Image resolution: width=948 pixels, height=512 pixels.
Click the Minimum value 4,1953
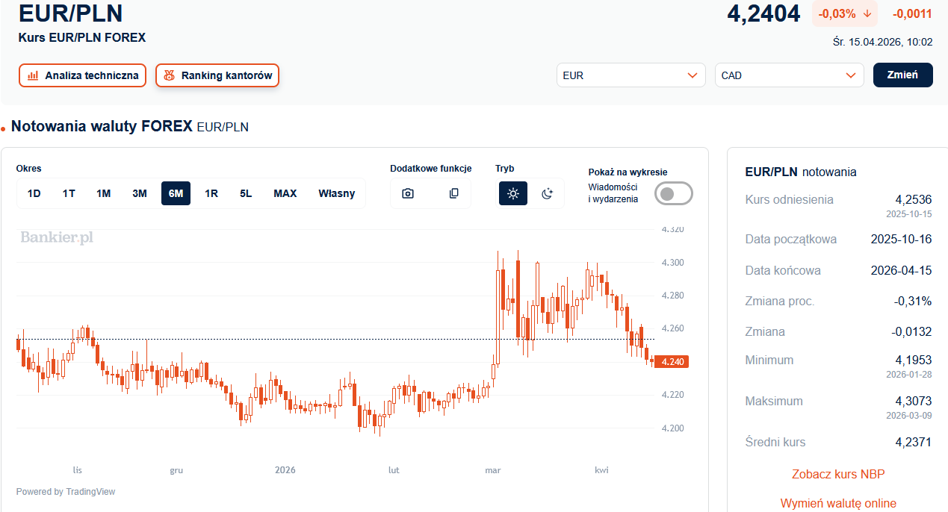pos(914,360)
